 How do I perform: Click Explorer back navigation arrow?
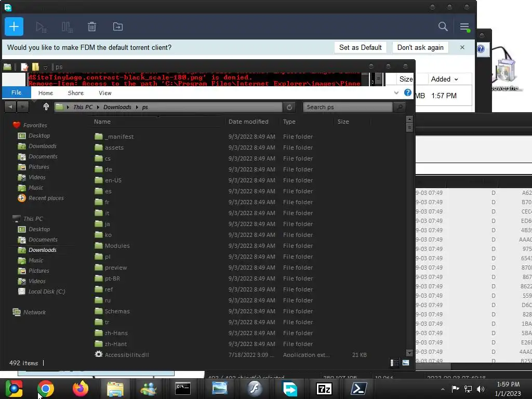[10, 107]
